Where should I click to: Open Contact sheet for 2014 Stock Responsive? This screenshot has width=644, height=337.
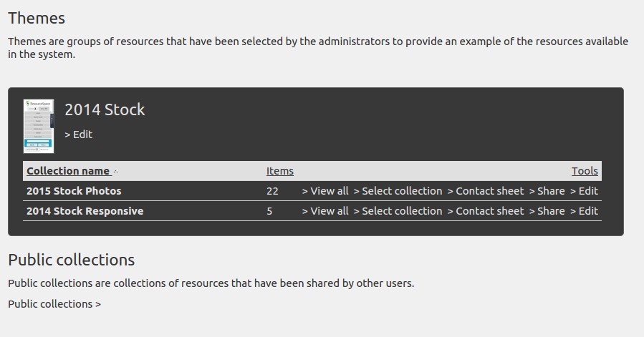(486, 211)
